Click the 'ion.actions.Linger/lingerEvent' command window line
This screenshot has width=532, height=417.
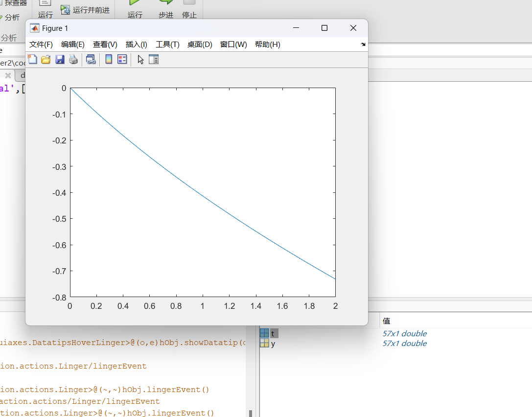(x=73, y=366)
